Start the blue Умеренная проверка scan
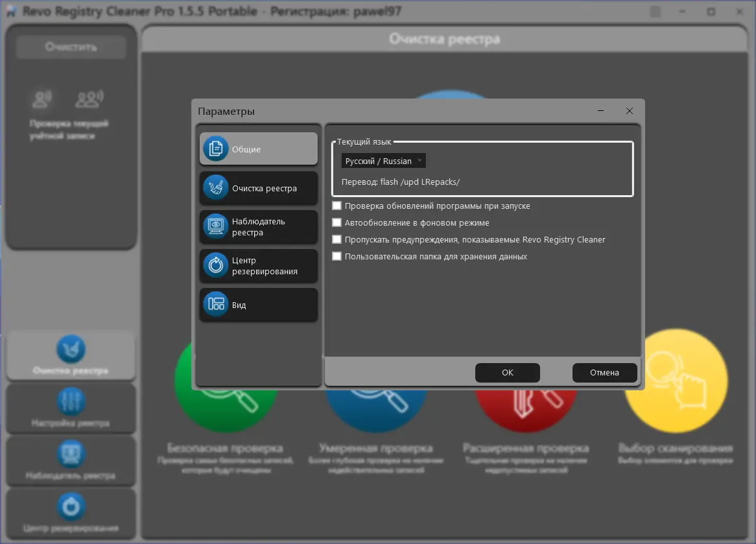 [376, 410]
